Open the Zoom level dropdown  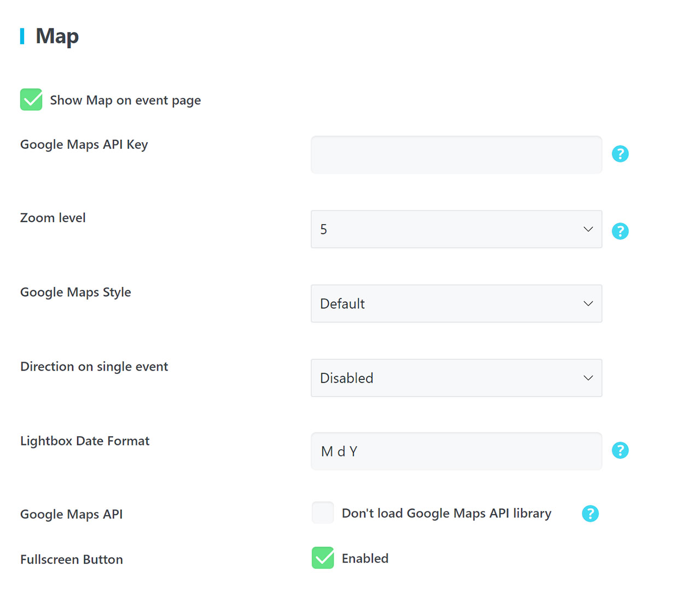457,229
